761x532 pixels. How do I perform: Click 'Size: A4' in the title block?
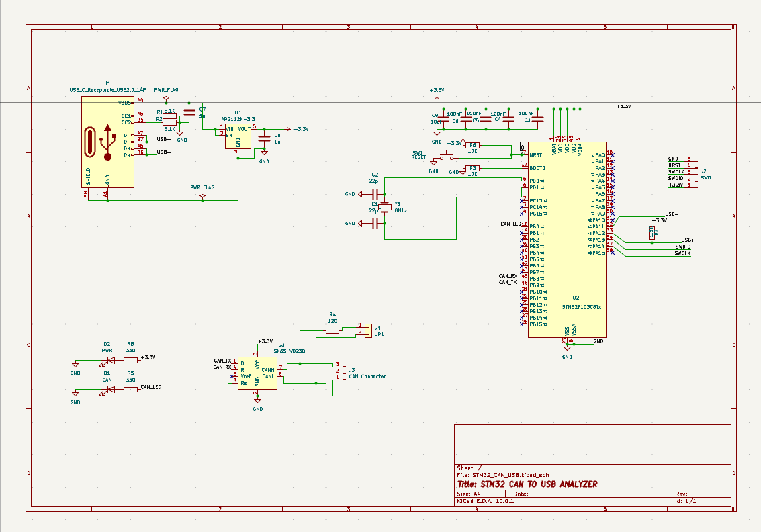(469, 494)
